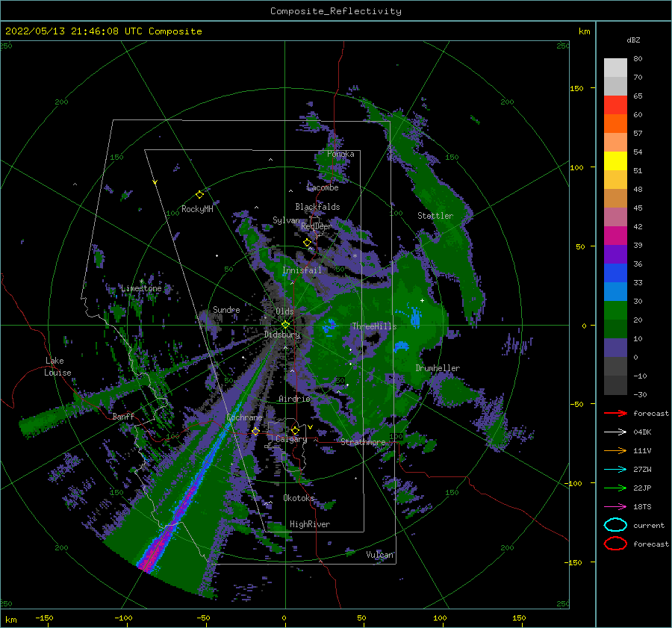Click the Composite_Reflectivity title text
672x628 pixels.
(336, 11)
